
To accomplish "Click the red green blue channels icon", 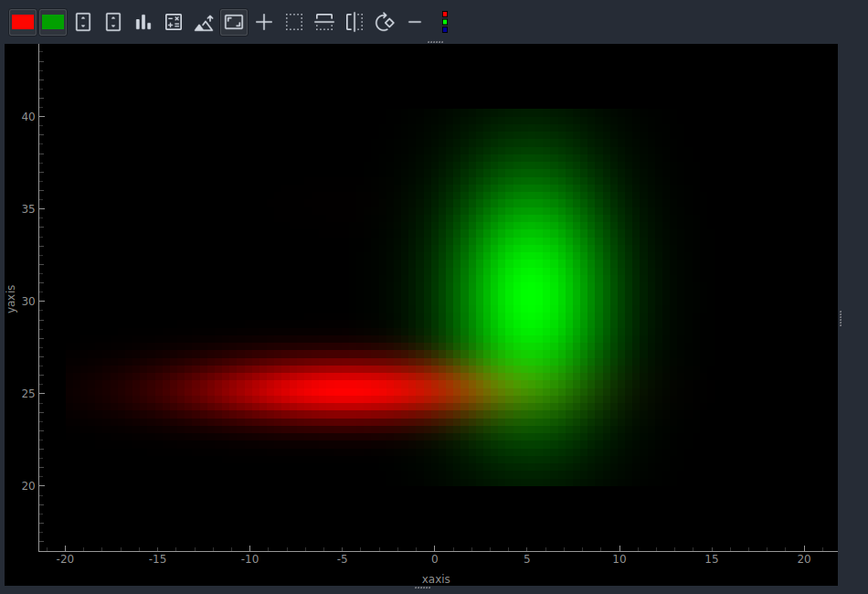I will pyautogui.click(x=445, y=22).
